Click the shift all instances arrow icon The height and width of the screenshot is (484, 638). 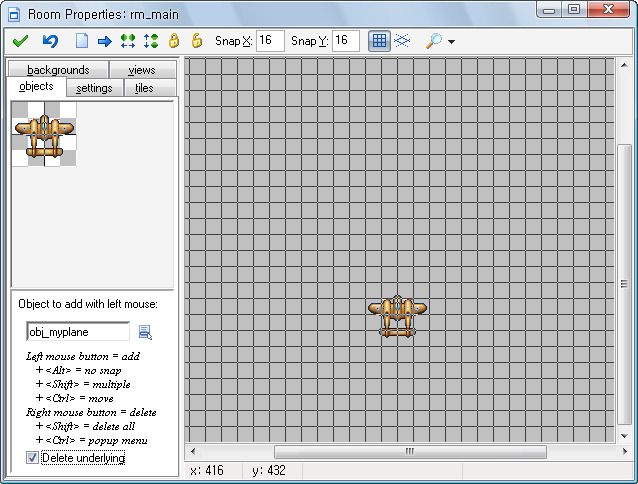pyautogui.click(x=105, y=41)
